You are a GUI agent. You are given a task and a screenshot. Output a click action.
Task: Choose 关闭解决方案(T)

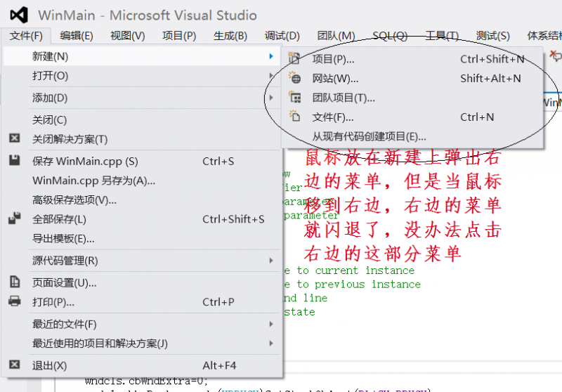coord(141,139)
